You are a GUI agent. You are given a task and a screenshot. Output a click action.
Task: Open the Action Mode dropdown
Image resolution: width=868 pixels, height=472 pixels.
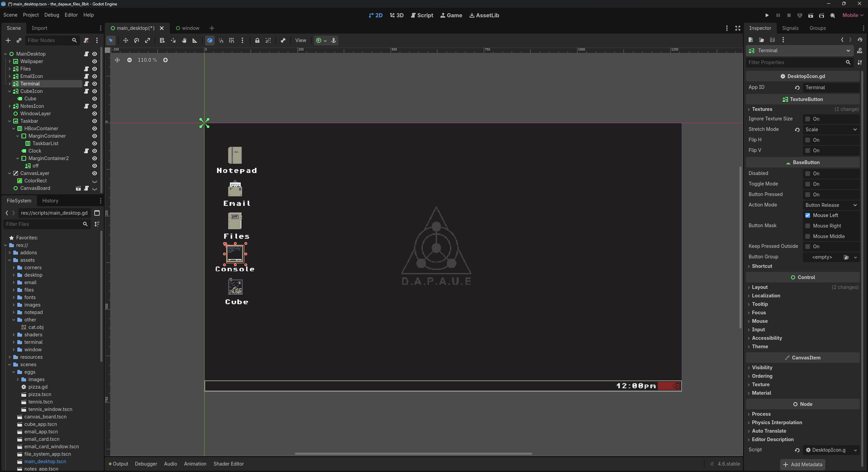[x=831, y=205]
